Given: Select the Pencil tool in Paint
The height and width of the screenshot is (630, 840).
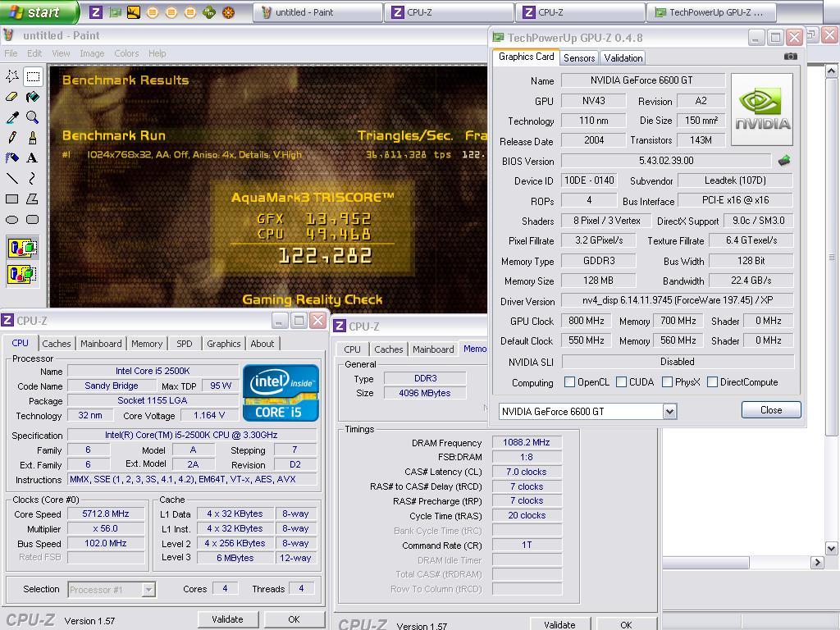Looking at the screenshot, I should [x=11, y=138].
